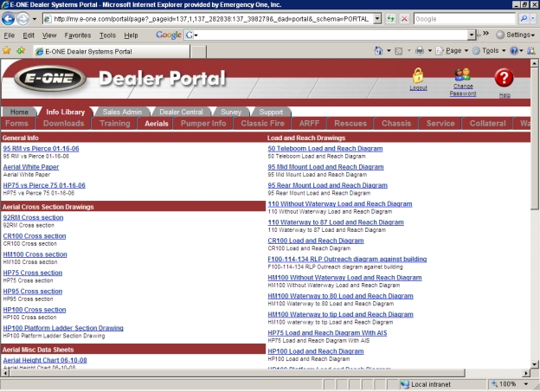
Task: Open the Downloads sub-tab
Action: pos(64,124)
